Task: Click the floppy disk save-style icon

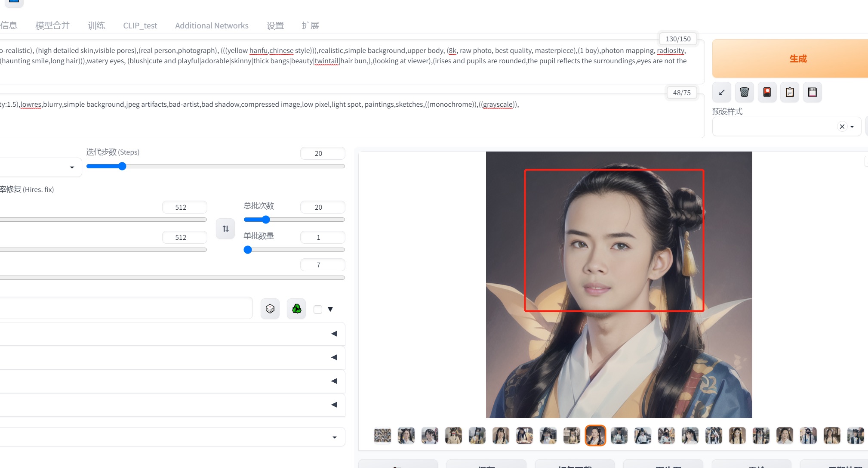Action: point(812,92)
